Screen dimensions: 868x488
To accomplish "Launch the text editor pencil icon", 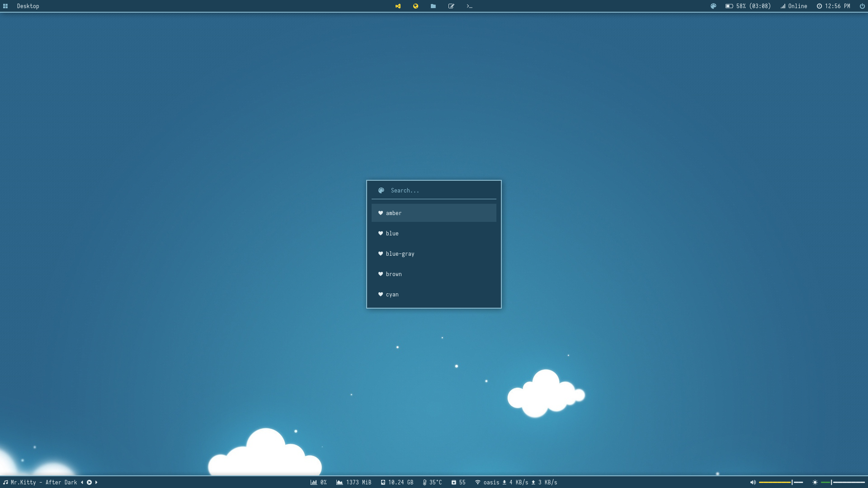I will pos(451,6).
